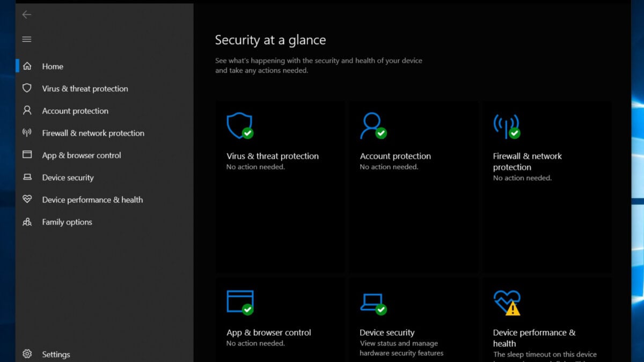Click 'No action needed.' under Virus & threat protection card

(x=255, y=167)
